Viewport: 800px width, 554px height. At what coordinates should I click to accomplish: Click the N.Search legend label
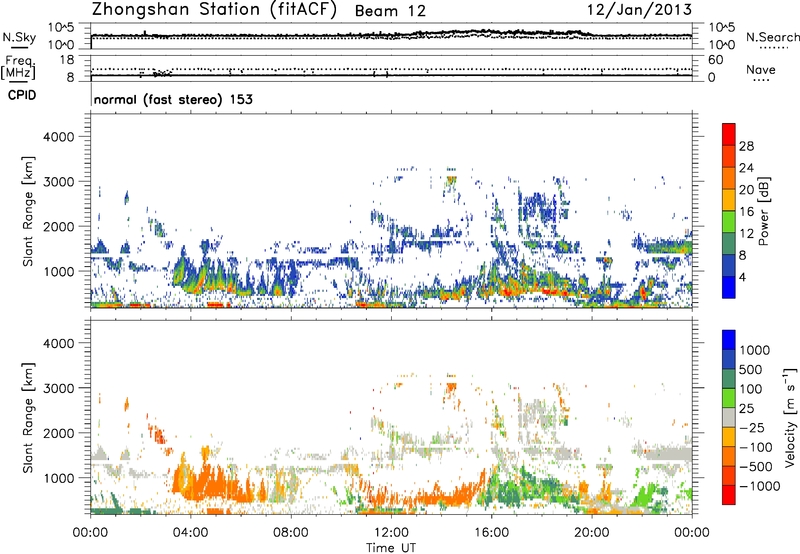coord(772,37)
